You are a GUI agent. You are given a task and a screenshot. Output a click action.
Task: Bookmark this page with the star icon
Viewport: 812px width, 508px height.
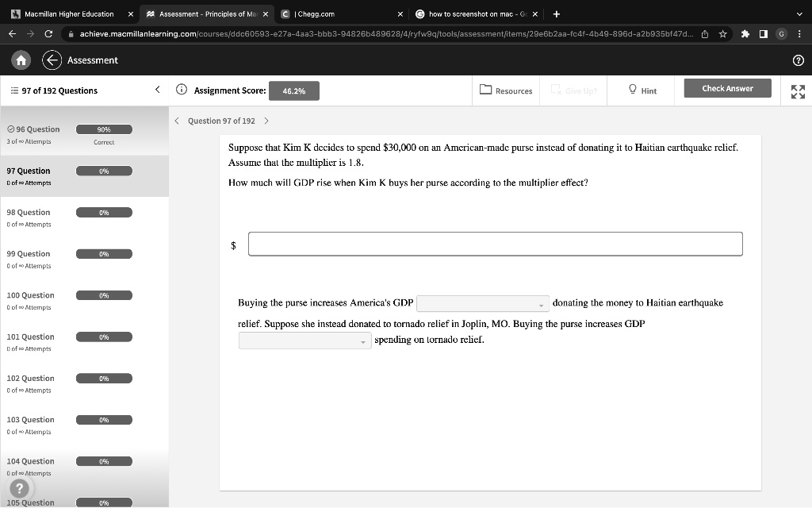click(723, 33)
